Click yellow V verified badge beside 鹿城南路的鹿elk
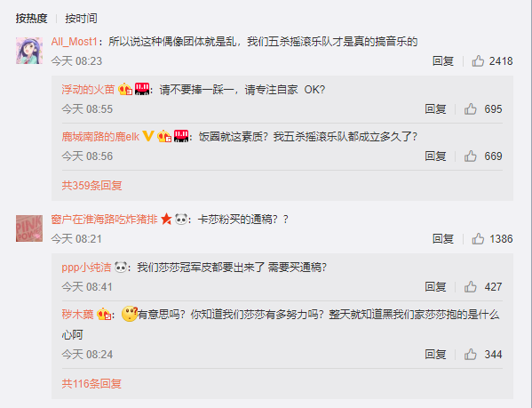 point(148,136)
